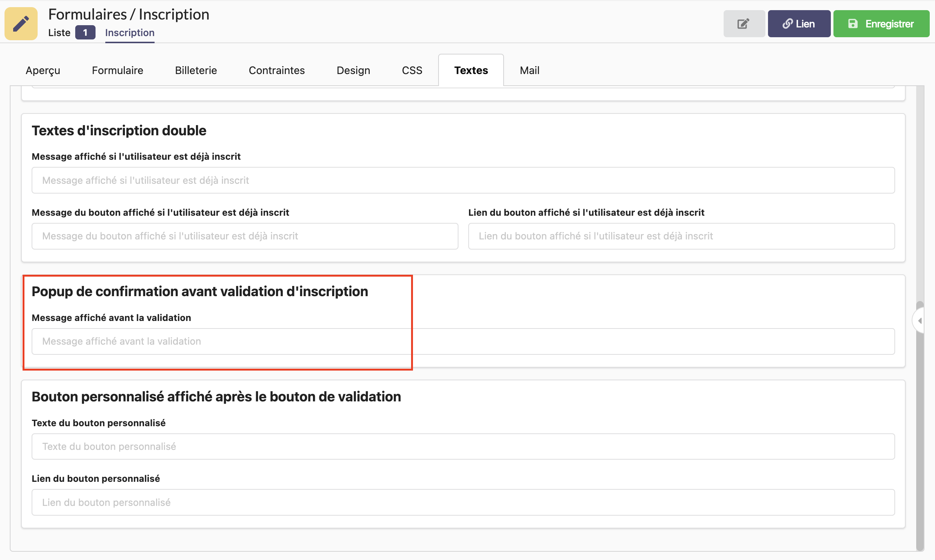Click the already-registered button link field
Screen dimensions: 935x560
(681, 236)
